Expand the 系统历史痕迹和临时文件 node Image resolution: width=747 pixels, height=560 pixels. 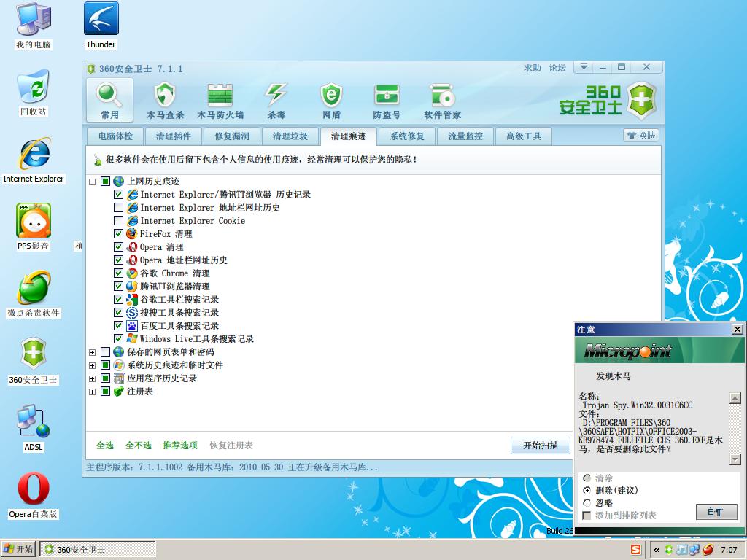[x=93, y=365]
